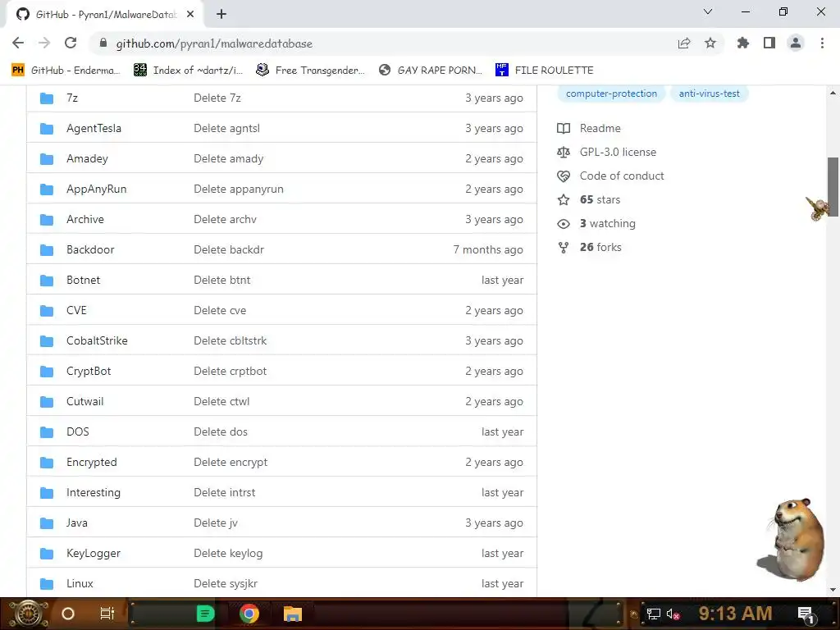Open the Index of ~dartz bookmark

coord(188,71)
